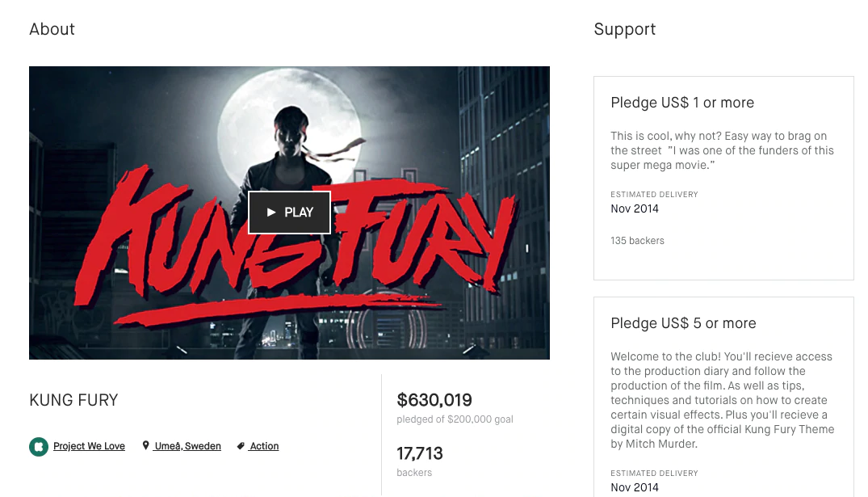Play the Kung Fury video

(x=289, y=213)
